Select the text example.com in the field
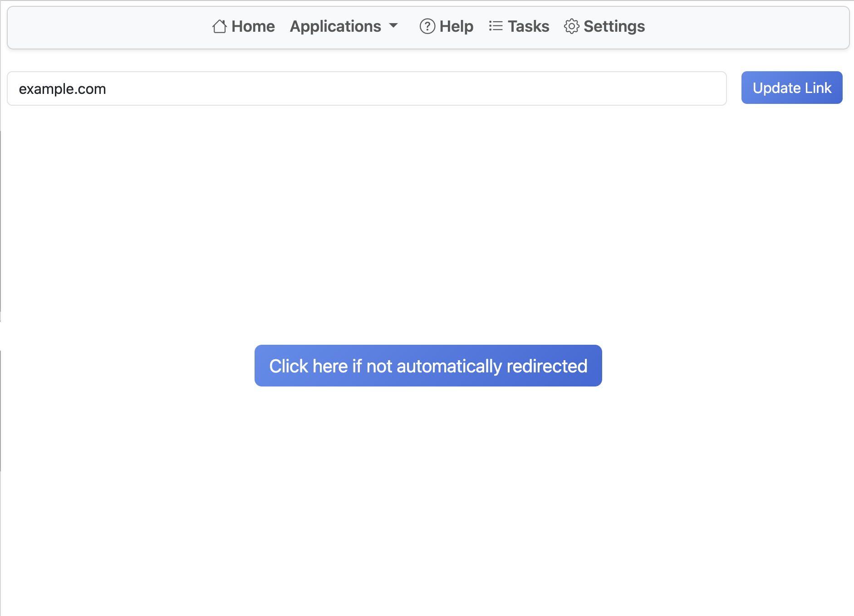 click(62, 88)
